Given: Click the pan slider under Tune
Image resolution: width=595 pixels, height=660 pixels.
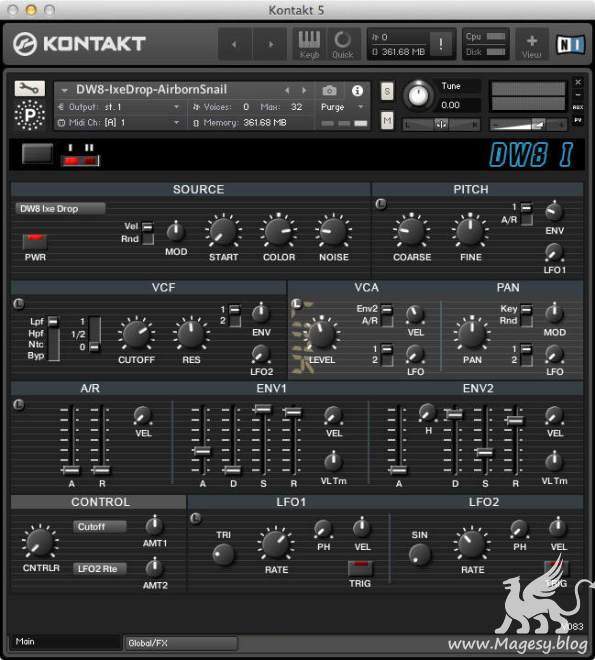Looking at the screenshot, I should point(441,125).
